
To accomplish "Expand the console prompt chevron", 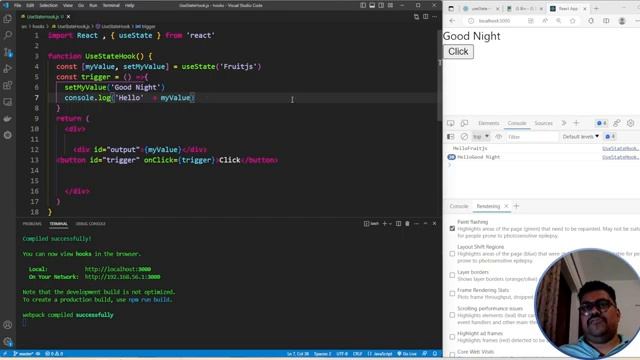I will 450,165.
